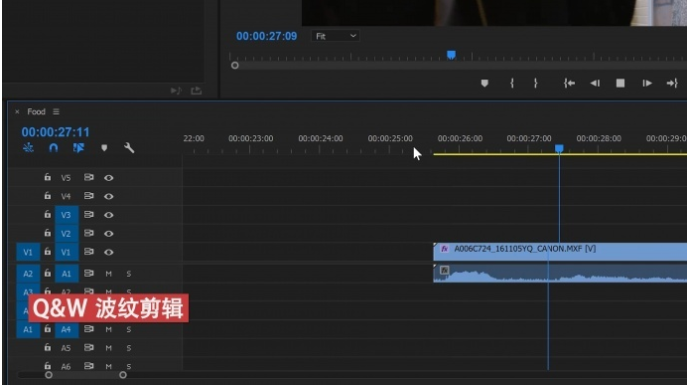
Task: Toggle V4 track output eye
Action: point(109,196)
